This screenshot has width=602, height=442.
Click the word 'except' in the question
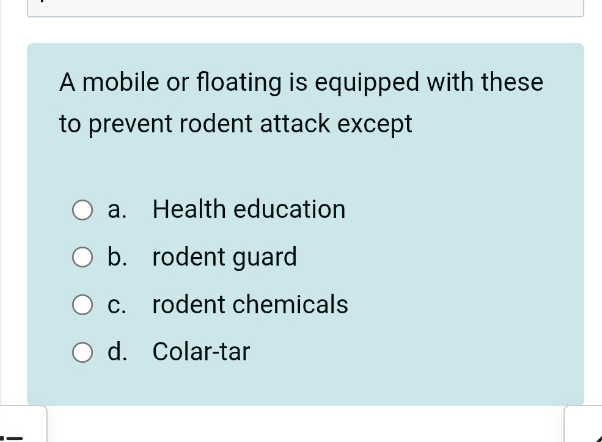pyautogui.click(x=377, y=125)
